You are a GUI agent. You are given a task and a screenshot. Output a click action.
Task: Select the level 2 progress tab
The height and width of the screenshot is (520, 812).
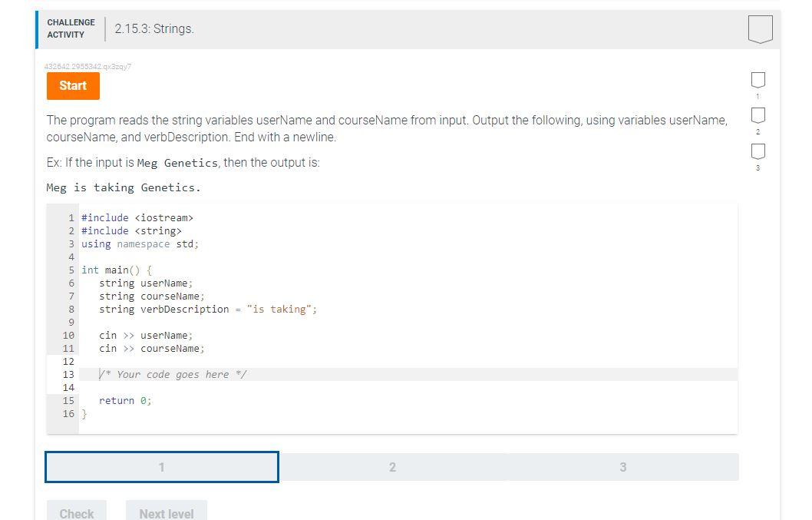point(392,466)
